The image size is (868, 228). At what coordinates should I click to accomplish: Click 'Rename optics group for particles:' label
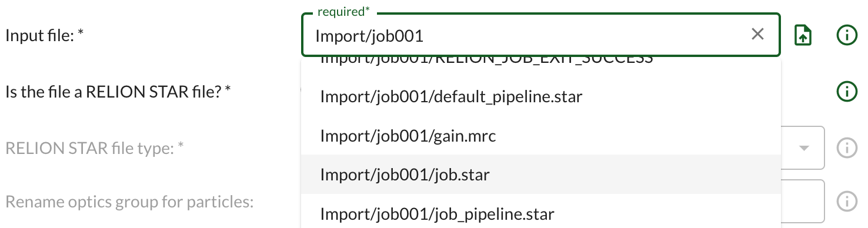tap(129, 203)
